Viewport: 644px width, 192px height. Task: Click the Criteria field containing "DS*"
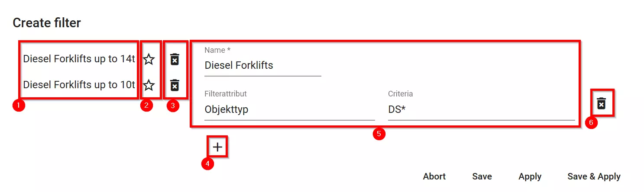(x=481, y=110)
